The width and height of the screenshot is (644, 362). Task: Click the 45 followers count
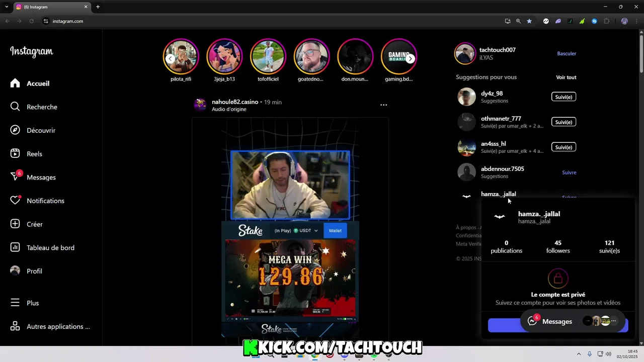558,247
